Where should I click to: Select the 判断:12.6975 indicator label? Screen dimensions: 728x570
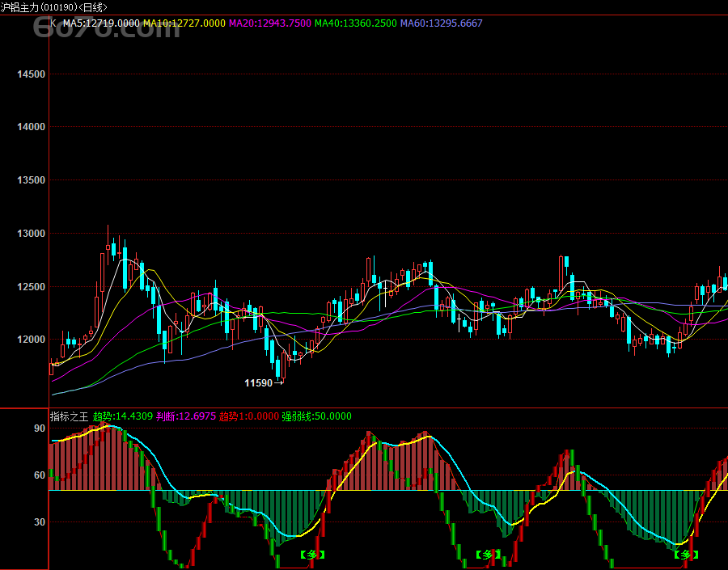pyautogui.click(x=185, y=416)
